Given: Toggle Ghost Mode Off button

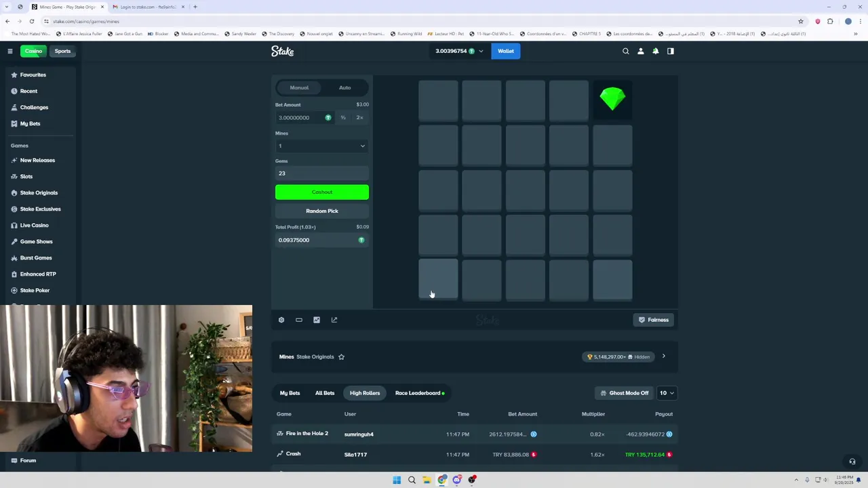Looking at the screenshot, I should 624,393.
